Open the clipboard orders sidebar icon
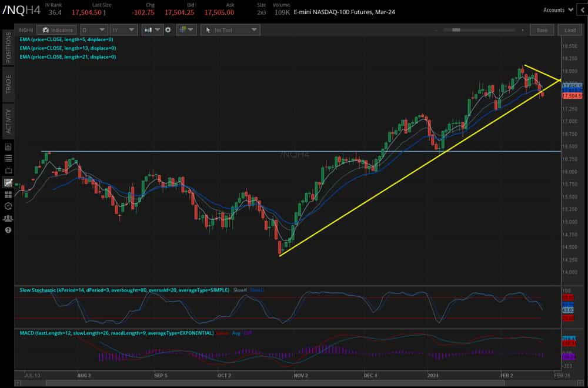 8,146
